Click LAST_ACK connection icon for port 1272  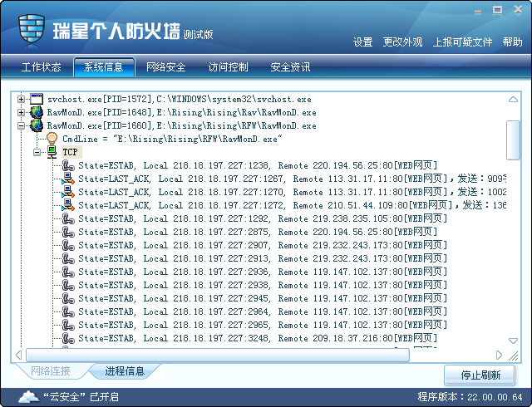coord(68,205)
